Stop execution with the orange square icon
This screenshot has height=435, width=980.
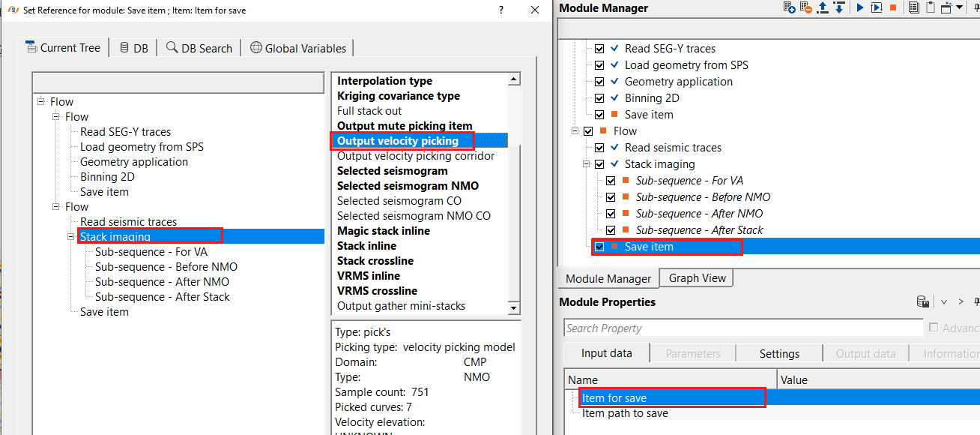coord(892,7)
